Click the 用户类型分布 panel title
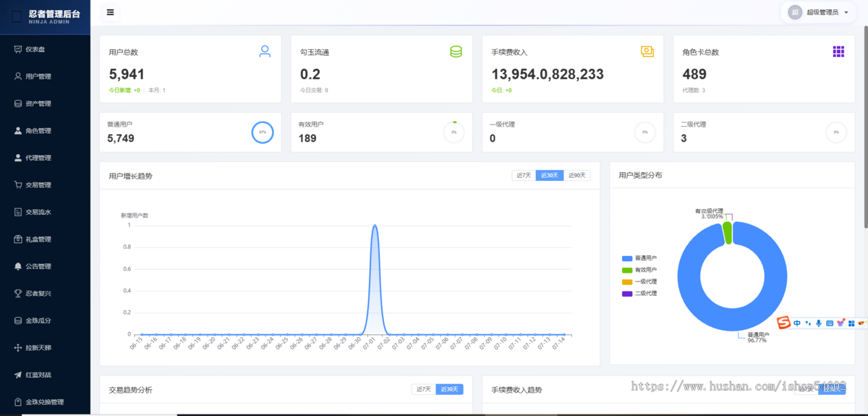868x416 pixels. [x=640, y=175]
